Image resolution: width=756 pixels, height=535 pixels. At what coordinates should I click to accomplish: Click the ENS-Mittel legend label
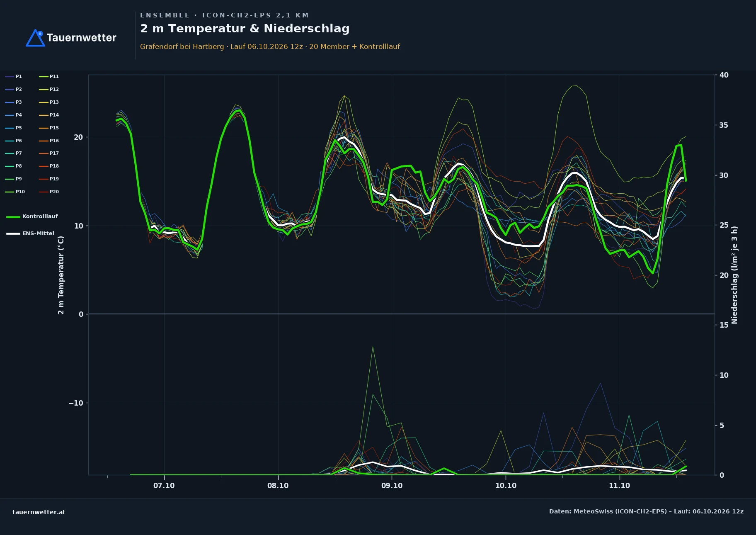click(x=38, y=233)
